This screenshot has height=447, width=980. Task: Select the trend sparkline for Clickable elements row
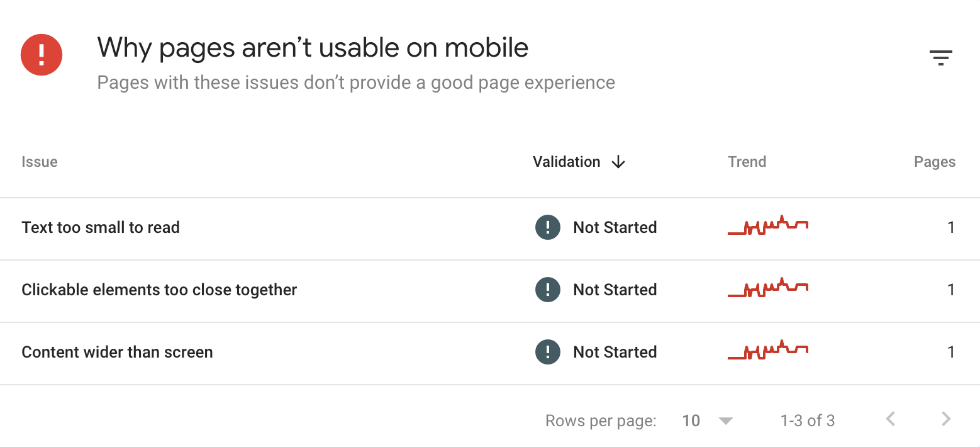(x=767, y=288)
